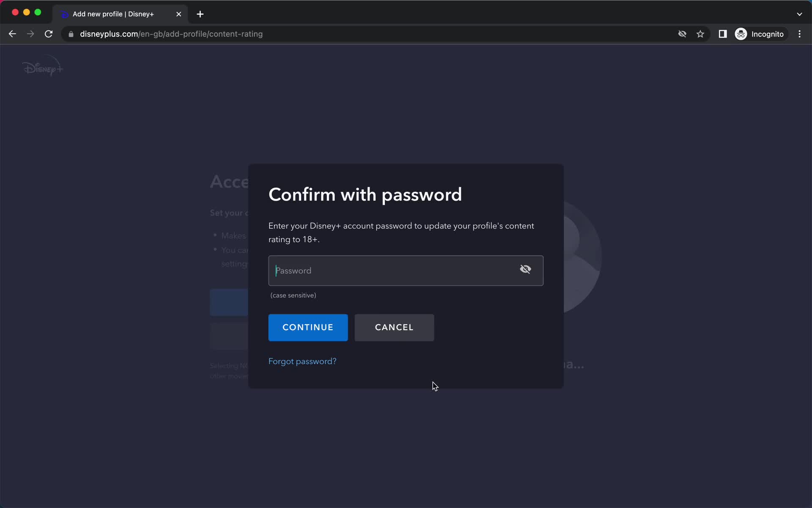Go back using browser back arrow

point(12,34)
